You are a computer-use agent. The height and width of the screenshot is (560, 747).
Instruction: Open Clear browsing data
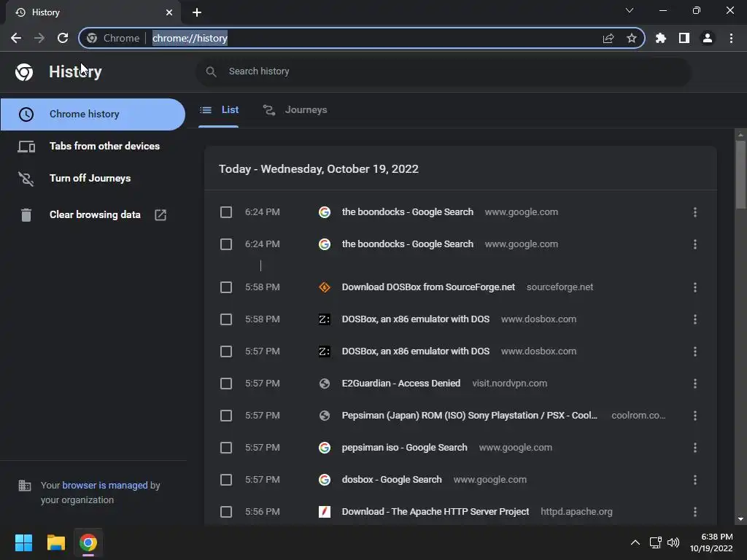click(x=93, y=215)
